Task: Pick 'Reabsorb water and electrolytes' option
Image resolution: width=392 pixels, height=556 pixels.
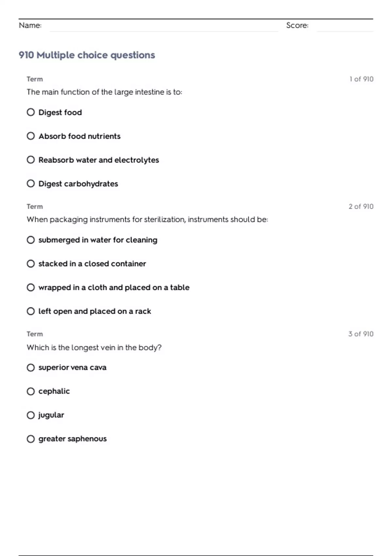Action: click(31, 160)
